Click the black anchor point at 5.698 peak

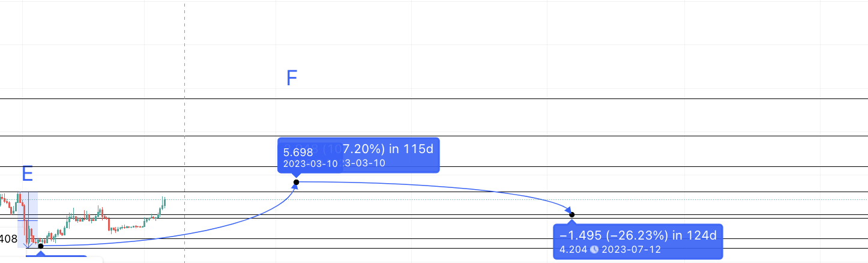click(296, 182)
